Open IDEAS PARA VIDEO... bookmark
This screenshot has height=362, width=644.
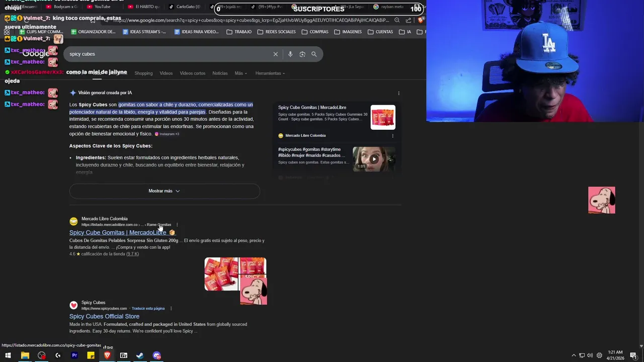pos(196,32)
